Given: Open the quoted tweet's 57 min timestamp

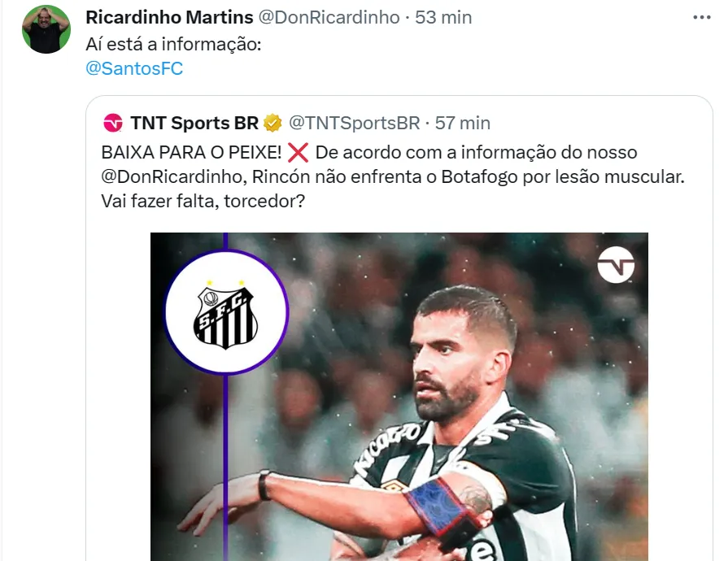Looking at the screenshot, I should point(463,123).
